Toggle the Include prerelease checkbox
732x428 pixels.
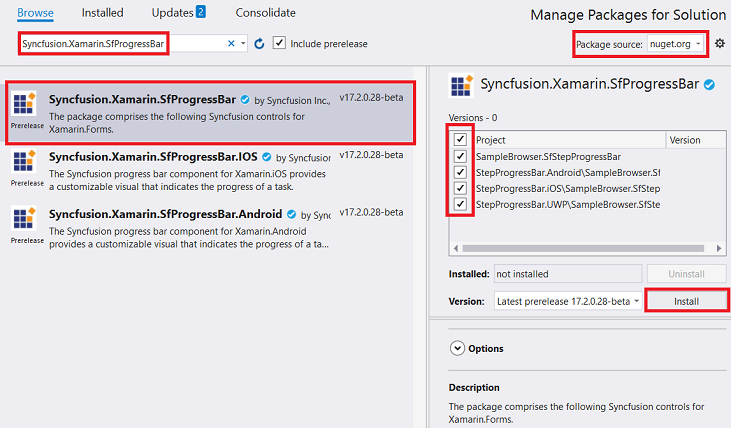pyautogui.click(x=279, y=44)
